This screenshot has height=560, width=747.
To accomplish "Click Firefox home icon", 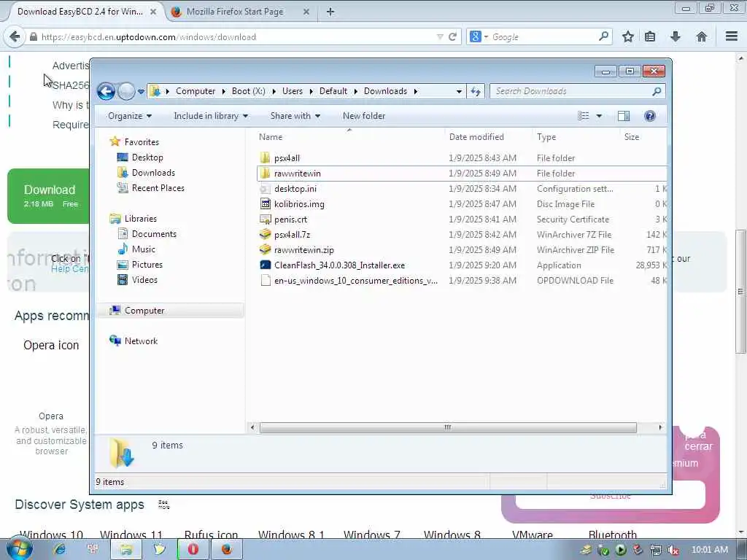I will [x=701, y=36].
